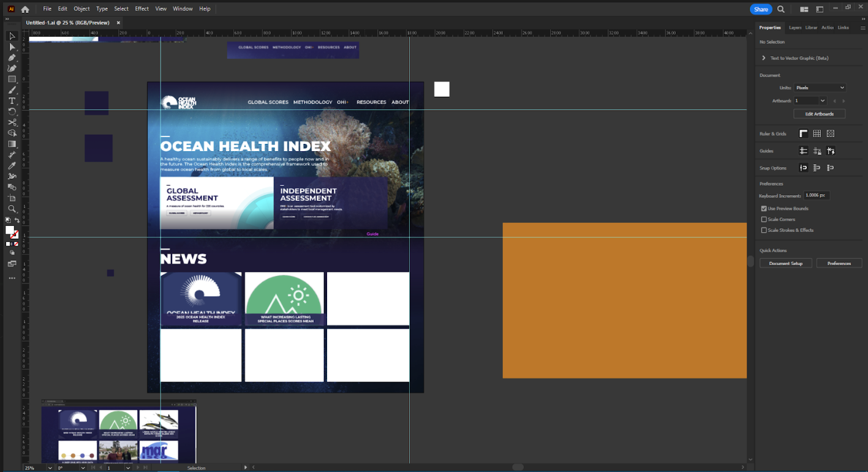Switch to Layers panel tab
The image size is (868, 472).
[795, 28]
